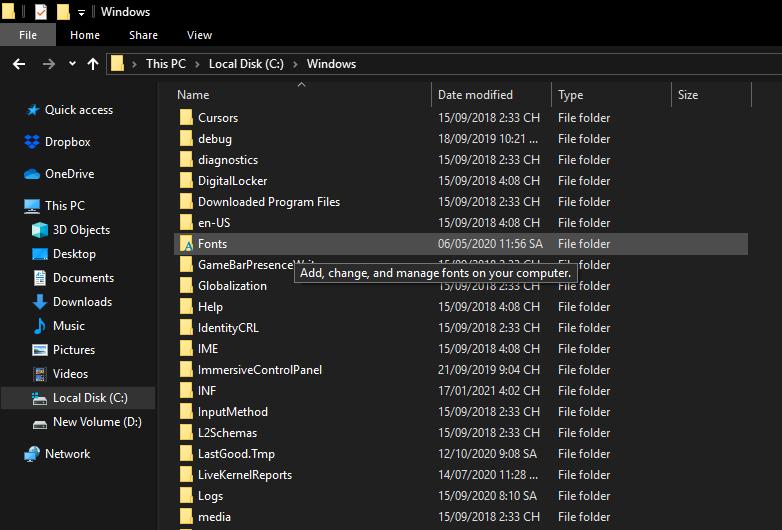782x530 pixels.
Task: Select the en-US folder name
Action: coord(214,222)
